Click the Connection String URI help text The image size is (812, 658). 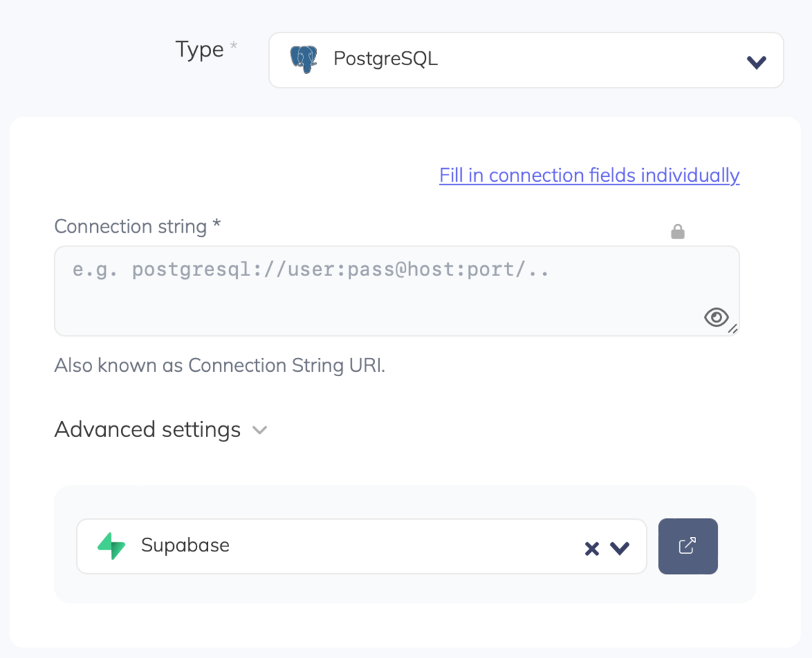(220, 366)
